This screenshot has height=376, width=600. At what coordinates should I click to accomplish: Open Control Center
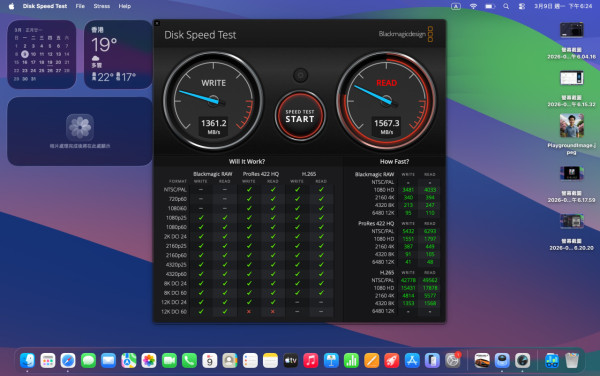tap(522, 6)
